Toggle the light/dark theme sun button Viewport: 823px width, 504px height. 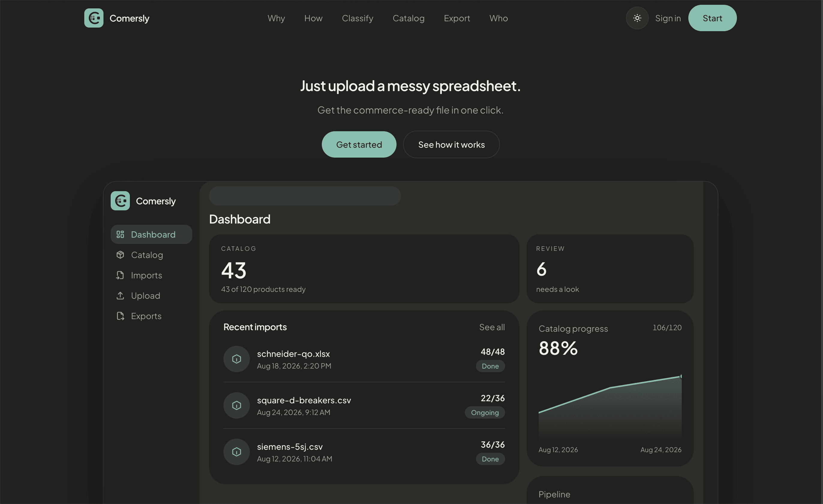click(637, 18)
